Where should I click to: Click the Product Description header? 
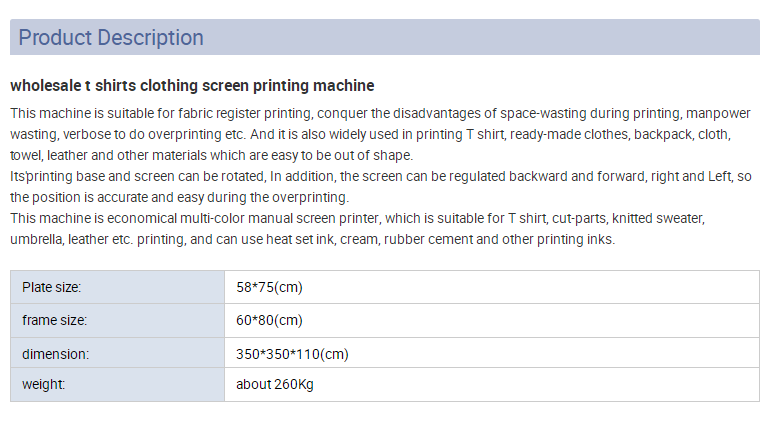point(385,37)
